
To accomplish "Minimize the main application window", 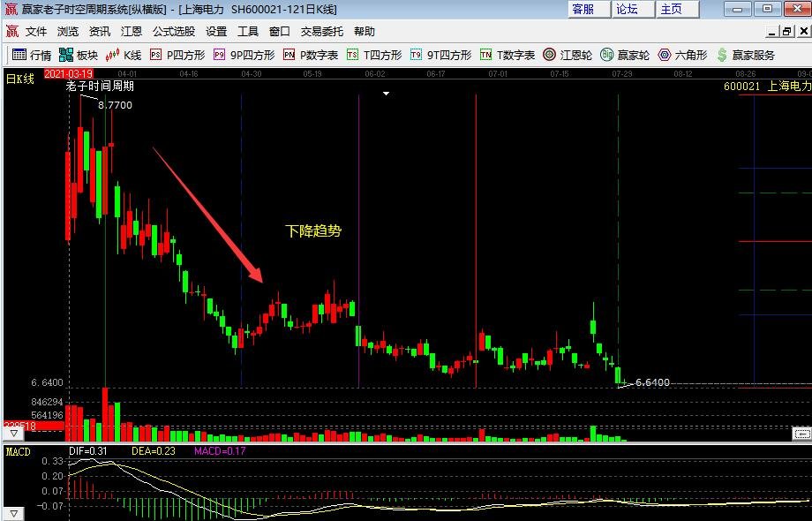I will pyautogui.click(x=738, y=9).
